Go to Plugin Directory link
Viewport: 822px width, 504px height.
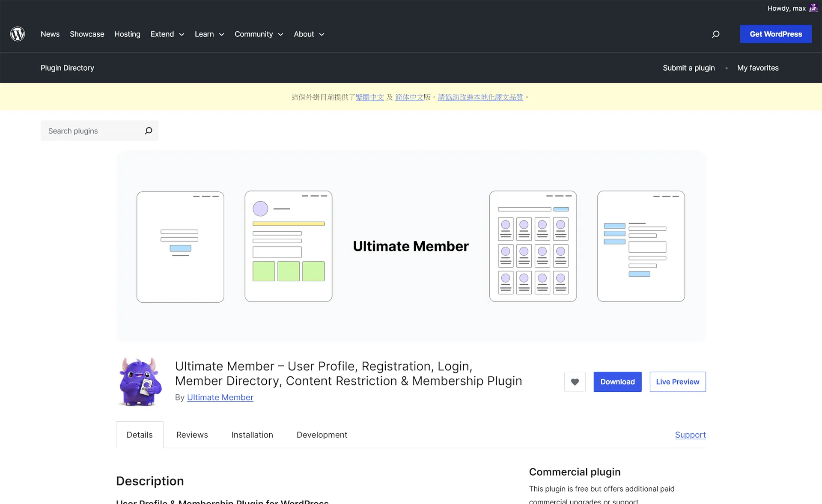point(67,68)
